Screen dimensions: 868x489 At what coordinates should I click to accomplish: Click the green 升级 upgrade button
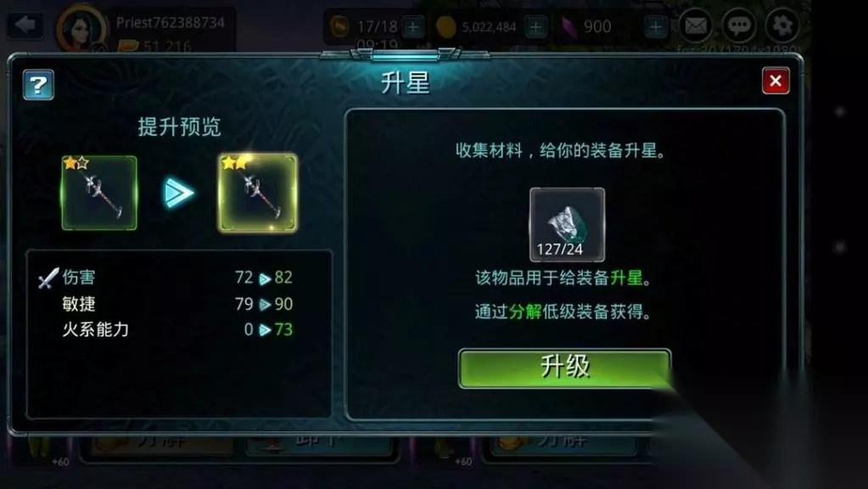point(564,368)
